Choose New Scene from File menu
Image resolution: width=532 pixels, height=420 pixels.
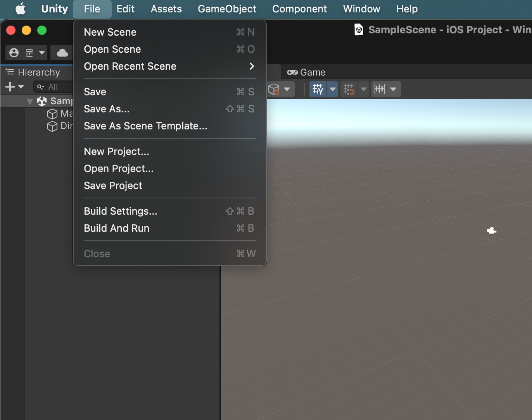(169, 32)
